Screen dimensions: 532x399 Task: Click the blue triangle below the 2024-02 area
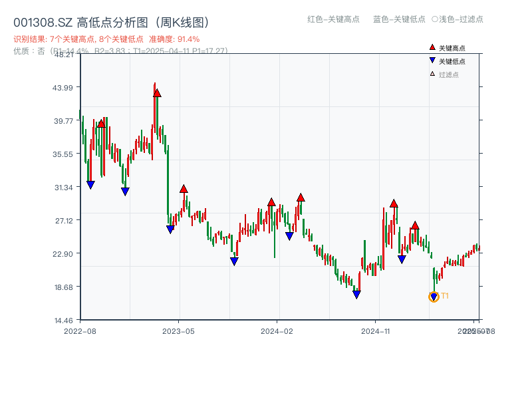point(289,236)
